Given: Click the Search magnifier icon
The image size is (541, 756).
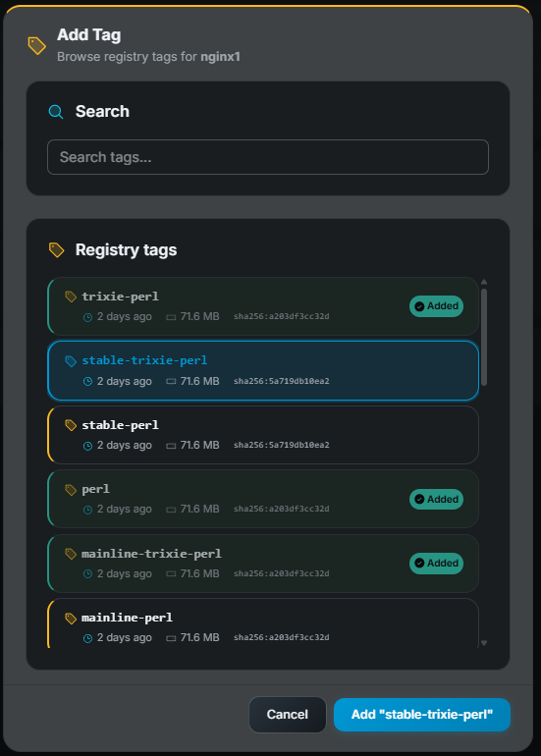Looking at the screenshot, I should point(56,112).
